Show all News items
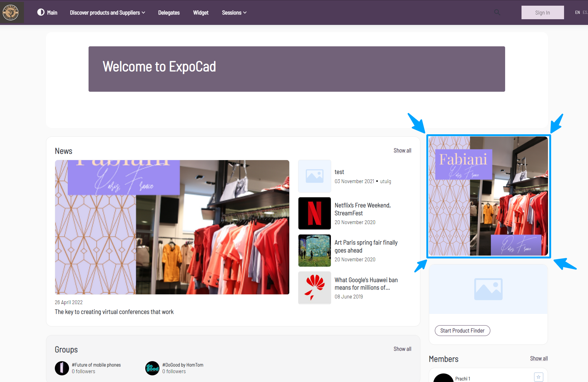 pyautogui.click(x=402, y=150)
